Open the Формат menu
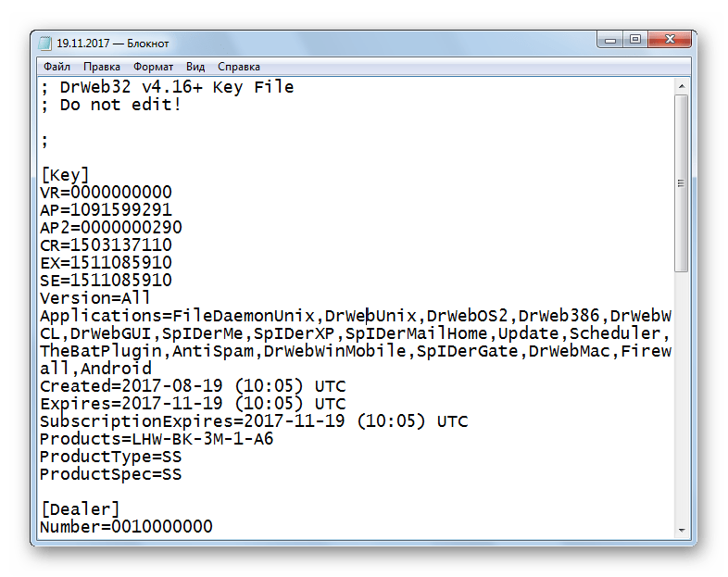The width and height of the screenshot is (728, 577). pos(153,67)
